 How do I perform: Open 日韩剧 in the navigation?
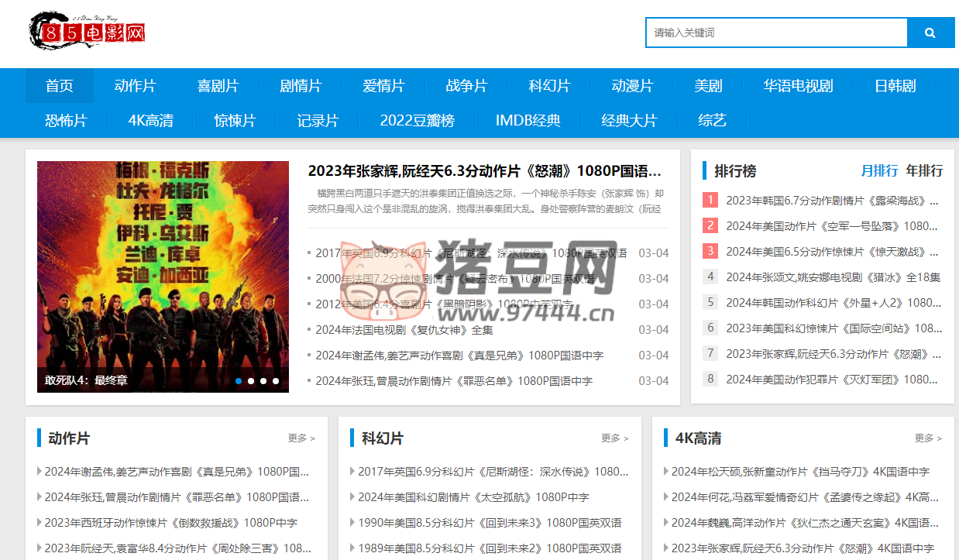tap(895, 86)
